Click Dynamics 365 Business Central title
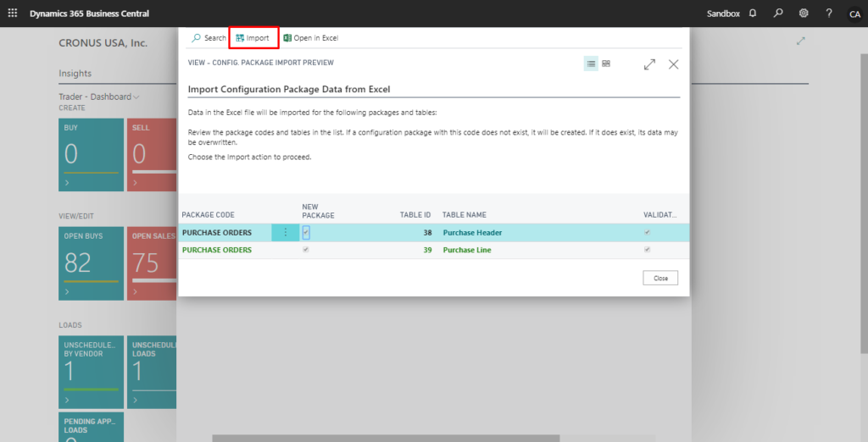The height and width of the screenshot is (442, 868). (x=89, y=14)
